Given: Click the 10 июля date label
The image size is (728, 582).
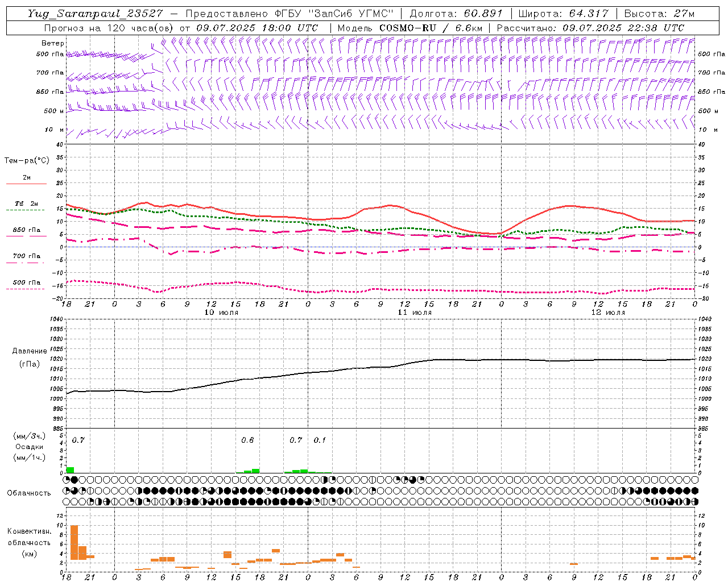Looking at the screenshot, I should pos(221,313).
